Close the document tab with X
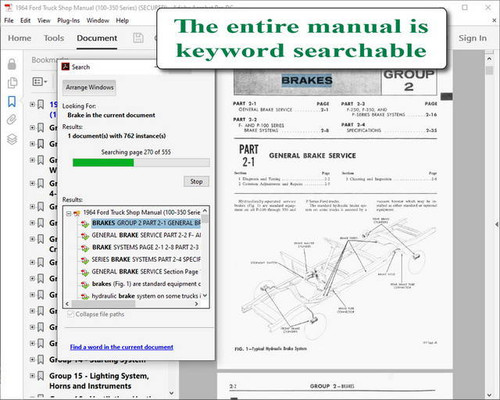 point(494,21)
